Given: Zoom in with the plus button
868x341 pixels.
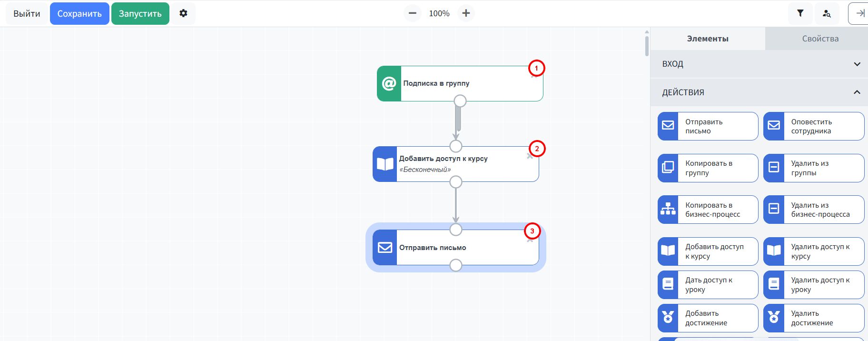Looking at the screenshot, I should (x=466, y=13).
